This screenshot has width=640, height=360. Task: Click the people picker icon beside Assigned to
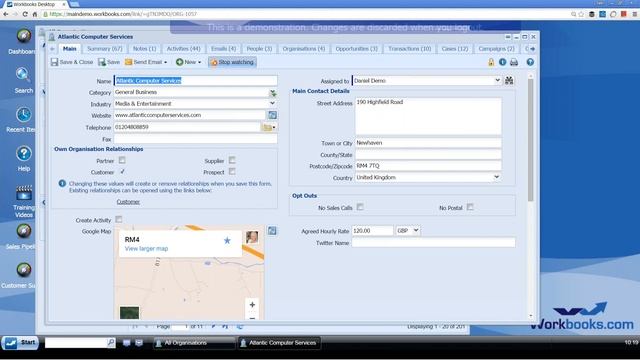(x=509, y=80)
